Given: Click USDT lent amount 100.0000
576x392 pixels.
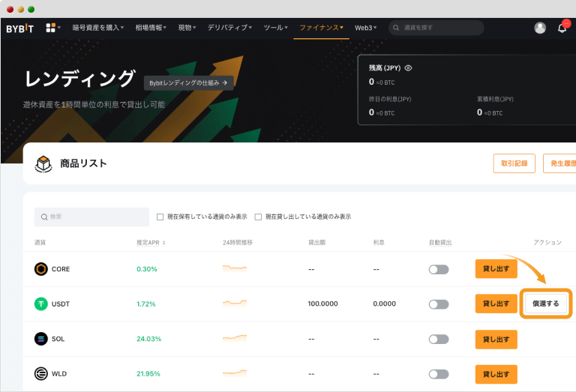Looking at the screenshot, I should pyautogui.click(x=322, y=304).
